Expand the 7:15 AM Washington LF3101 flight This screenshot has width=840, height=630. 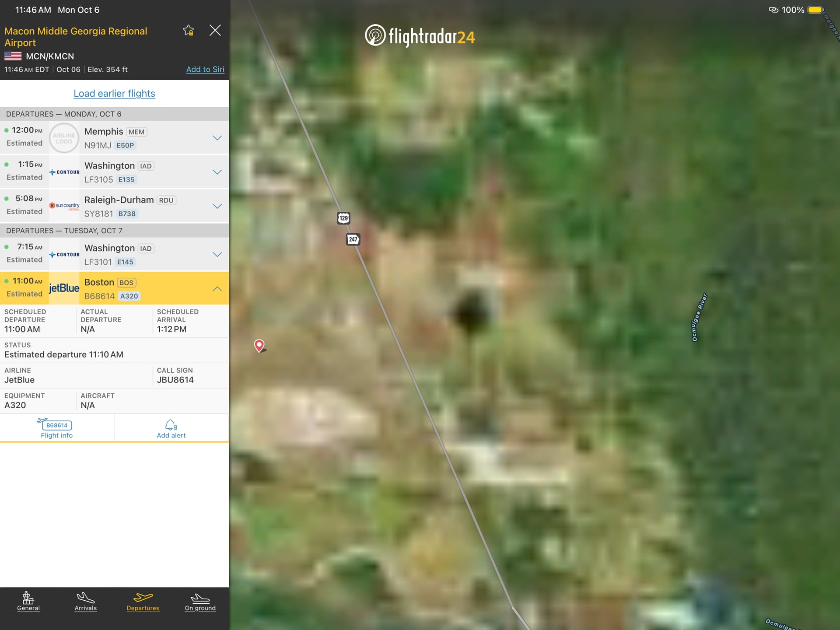(217, 254)
